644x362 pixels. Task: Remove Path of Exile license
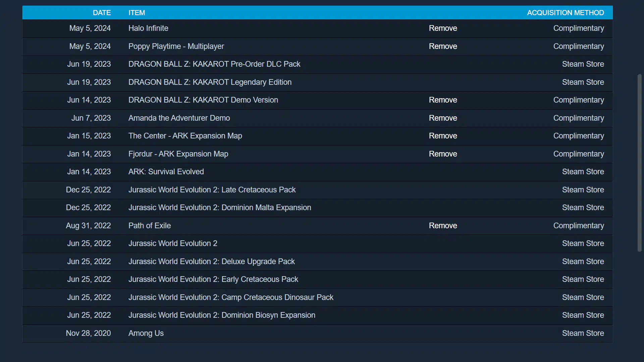pyautogui.click(x=443, y=226)
